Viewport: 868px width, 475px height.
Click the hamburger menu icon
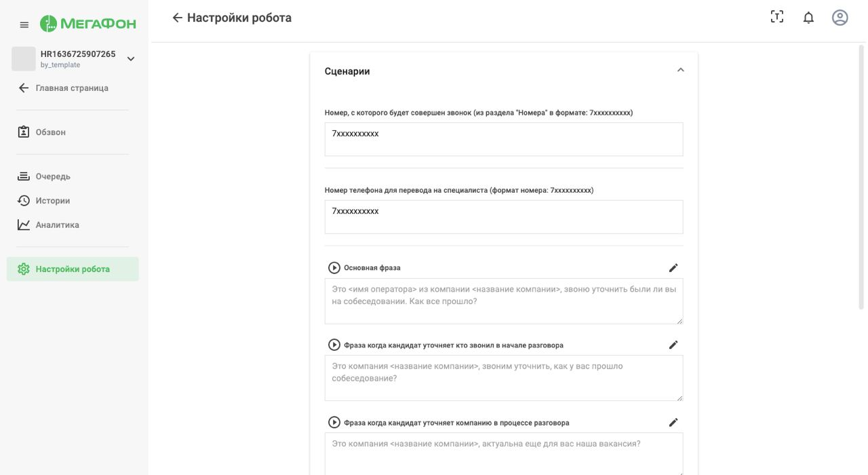[x=24, y=25]
